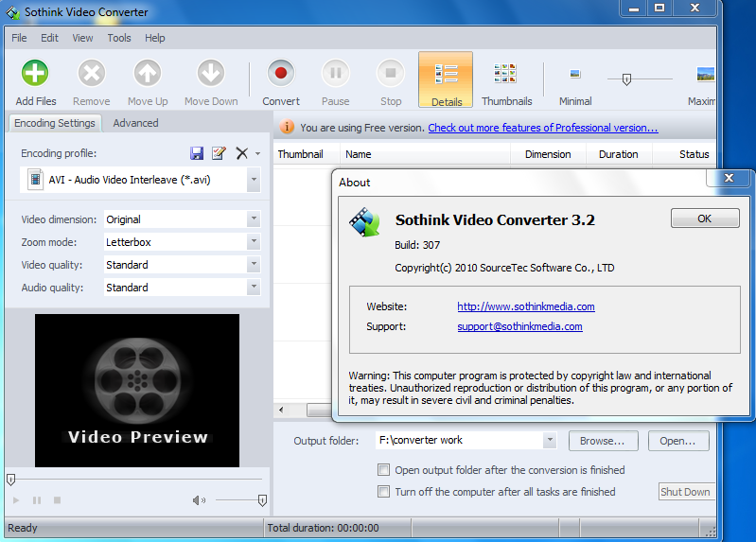Click the Add Files toolbar icon

(x=35, y=73)
